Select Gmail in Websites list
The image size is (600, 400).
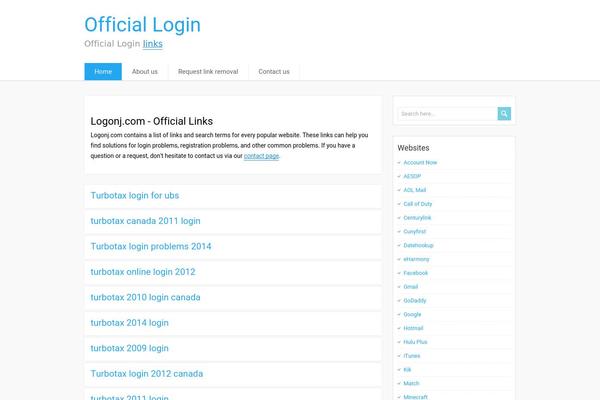tap(411, 287)
